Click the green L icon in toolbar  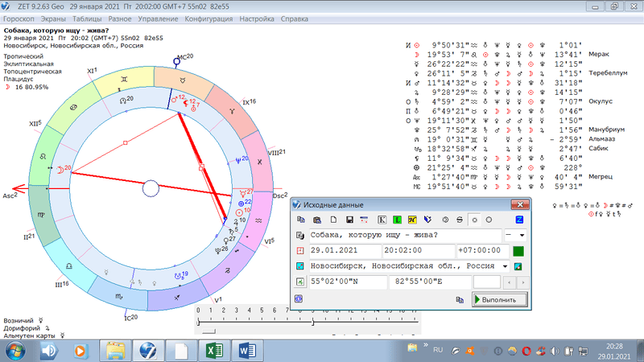[396, 220]
